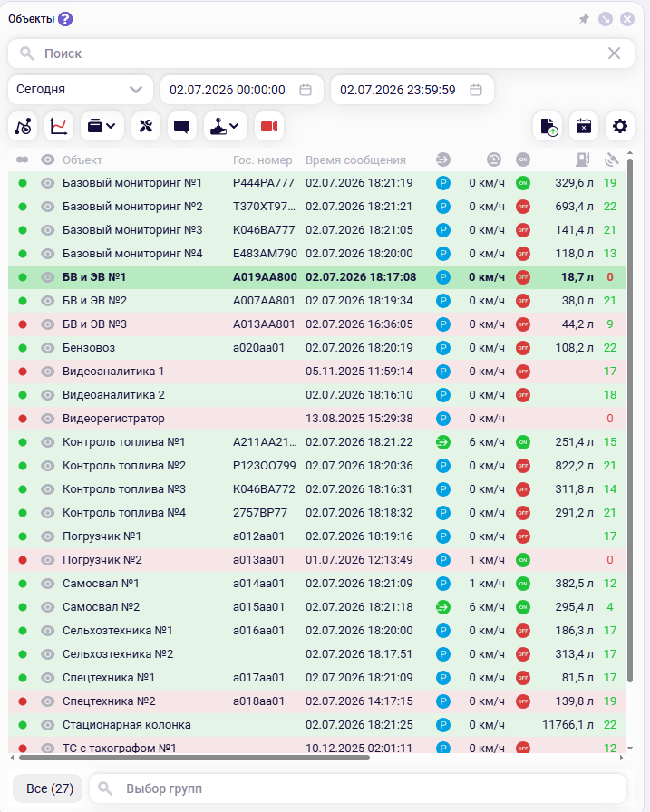650x812 pixels.
Task: Sort by the Объект column header
Action: 82,160
